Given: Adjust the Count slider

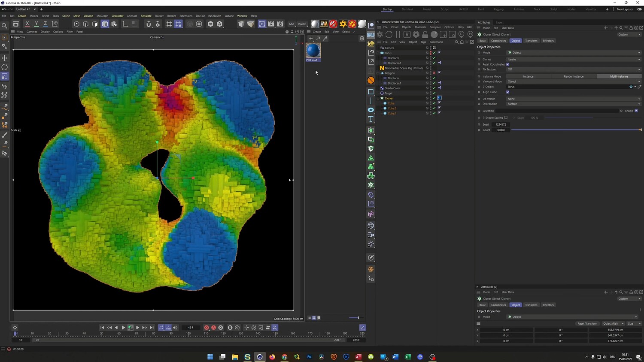Looking at the screenshot, I should tap(576, 130).
